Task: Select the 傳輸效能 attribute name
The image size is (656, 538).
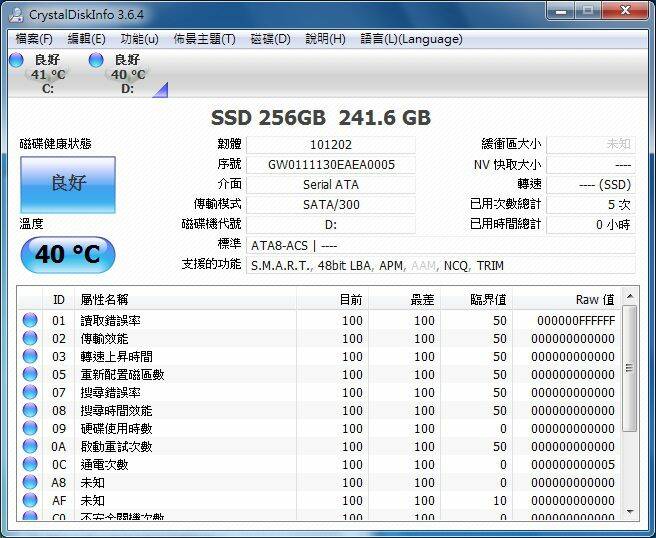Action: tap(105, 339)
